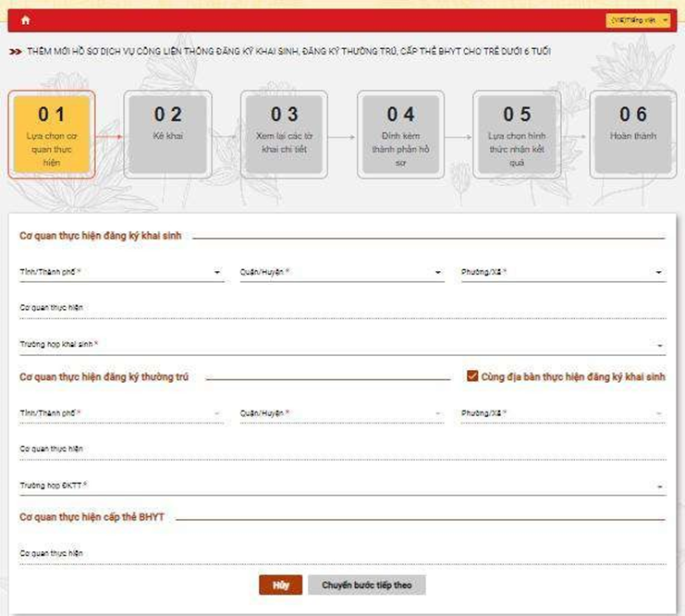Uncheck Cùng địa bàn thực hiện đăng ký khai sinh
This screenshot has height=616, width=685.
click(473, 376)
